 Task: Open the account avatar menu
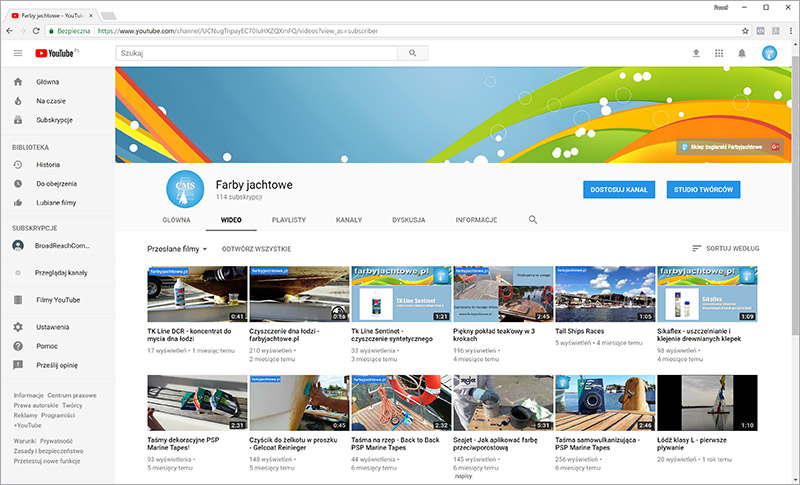tap(769, 53)
